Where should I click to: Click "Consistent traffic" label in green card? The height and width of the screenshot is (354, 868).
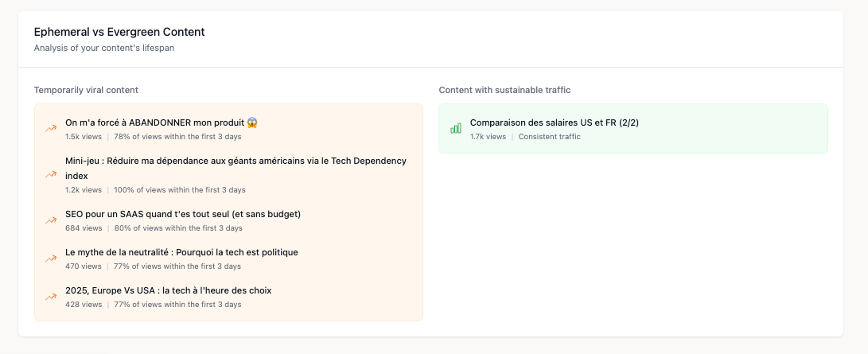549,137
